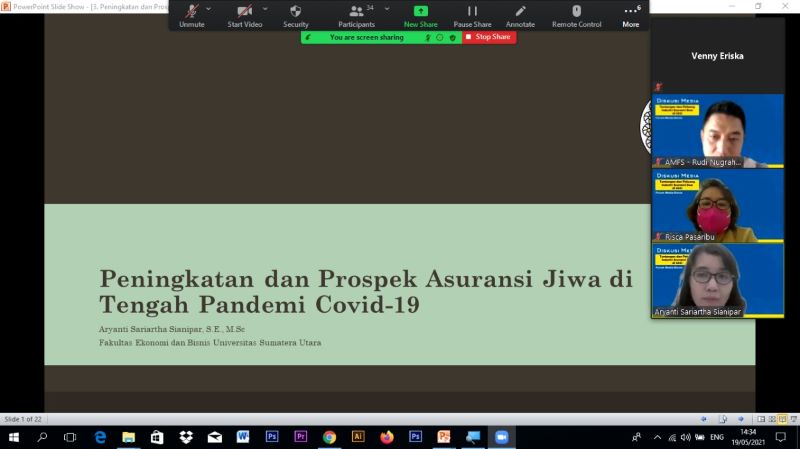Viewport: 800px width, 449px height.
Task: Click the meeting info circle icon in share bar
Action: pos(440,38)
